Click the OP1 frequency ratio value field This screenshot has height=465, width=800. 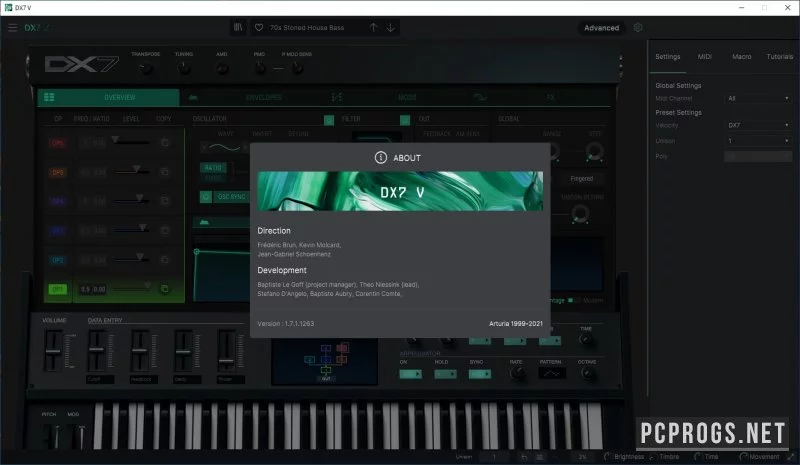click(x=93, y=289)
